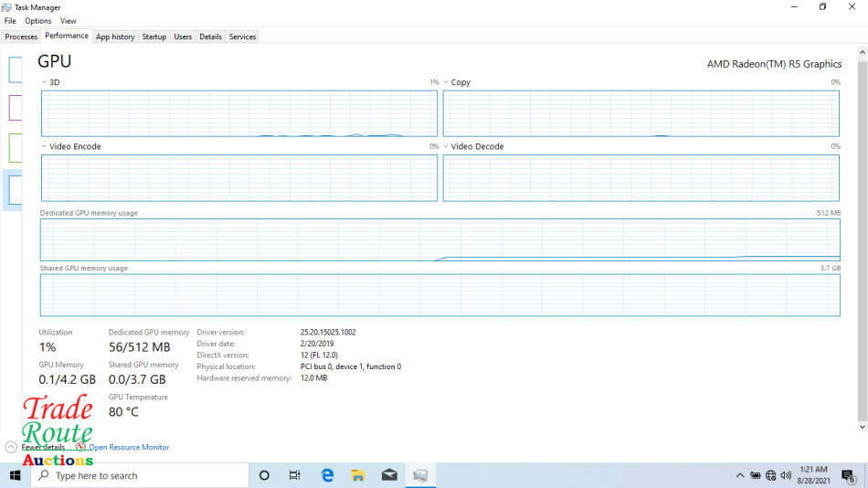Image resolution: width=868 pixels, height=488 pixels.
Task: Click the taskbar search box
Action: [142, 475]
